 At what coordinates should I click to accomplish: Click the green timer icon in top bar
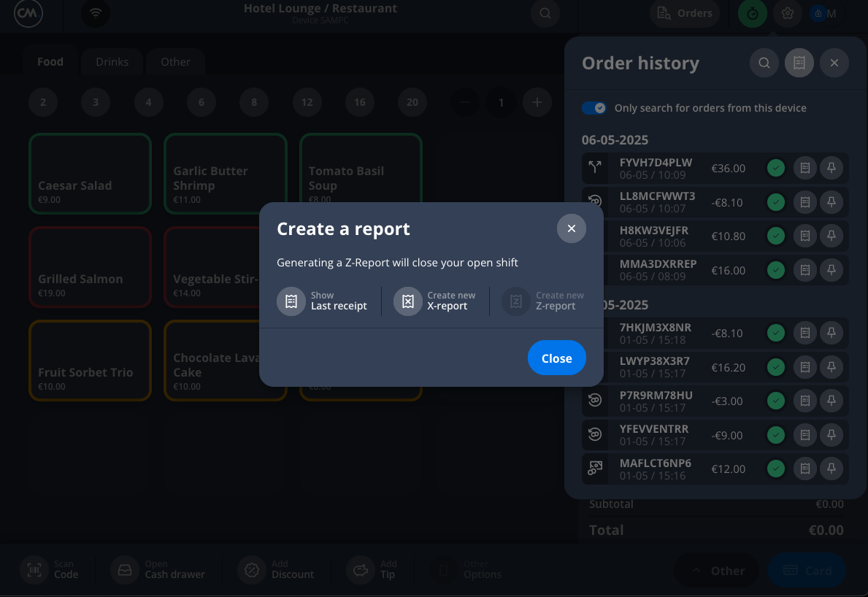pyautogui.click(x=752, y=13)
